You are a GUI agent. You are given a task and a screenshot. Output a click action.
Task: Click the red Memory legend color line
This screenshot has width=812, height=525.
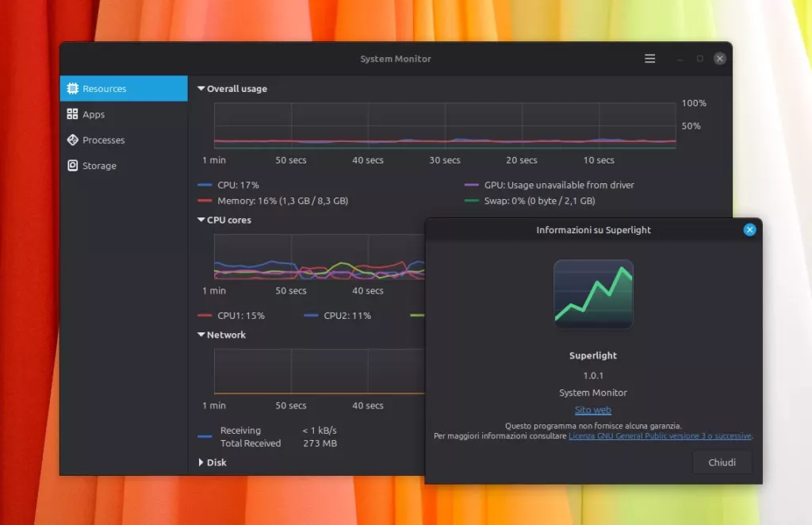[205, 201]
